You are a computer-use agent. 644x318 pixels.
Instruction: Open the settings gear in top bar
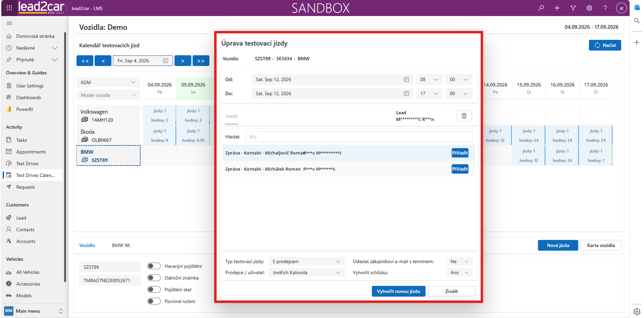[589, 8]
